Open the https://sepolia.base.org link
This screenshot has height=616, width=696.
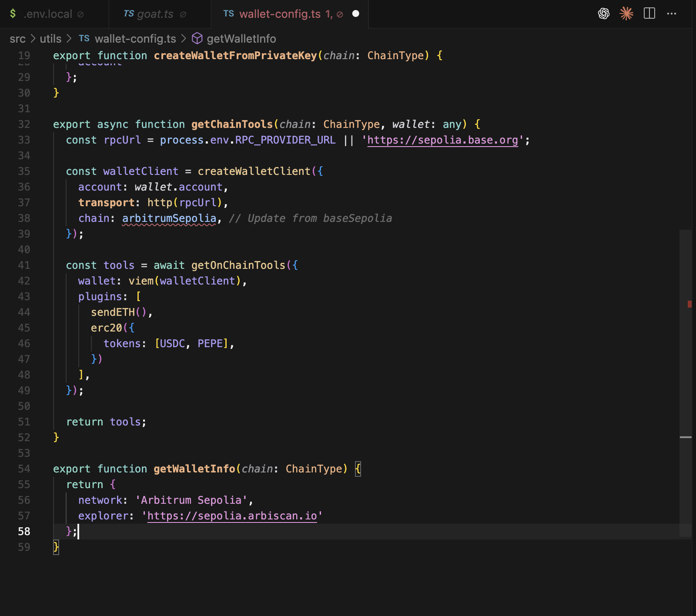click(442, 140)
